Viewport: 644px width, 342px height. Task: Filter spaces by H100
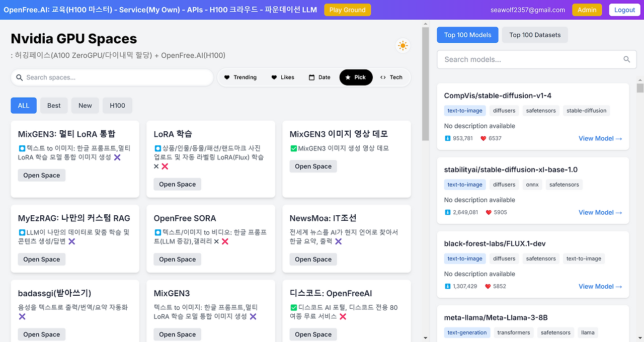[x=117, y=106]
